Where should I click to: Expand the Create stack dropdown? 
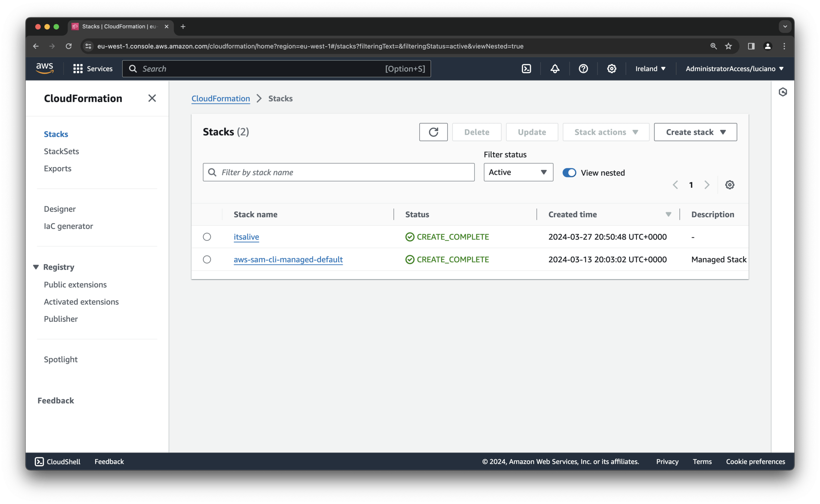(695, 132)
